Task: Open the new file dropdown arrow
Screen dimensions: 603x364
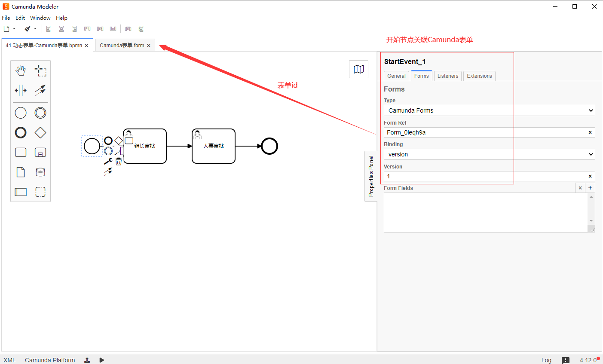Action: pyautogui.click(x=14, y=29)
